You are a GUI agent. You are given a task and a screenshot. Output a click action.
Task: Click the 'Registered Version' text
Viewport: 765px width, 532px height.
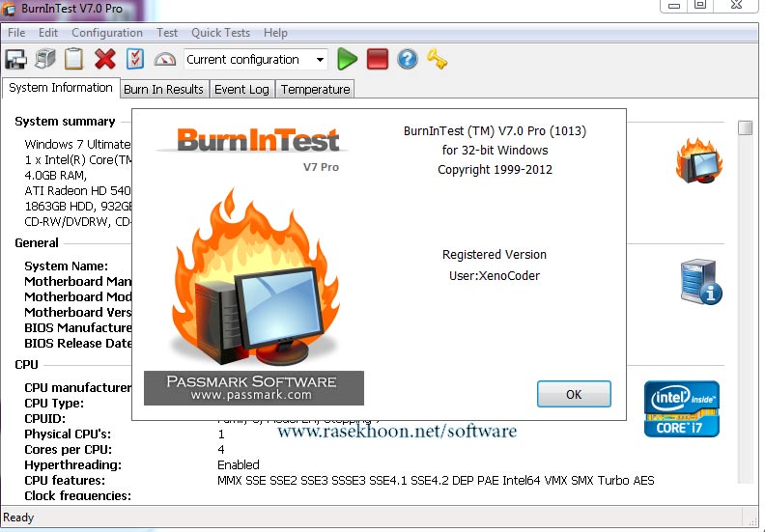495,255
